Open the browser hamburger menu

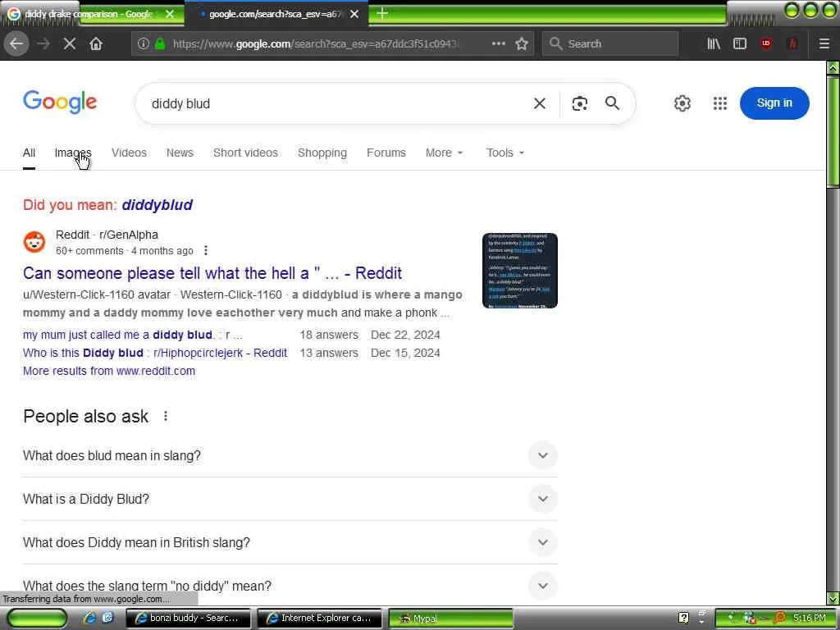coord(824,43)
